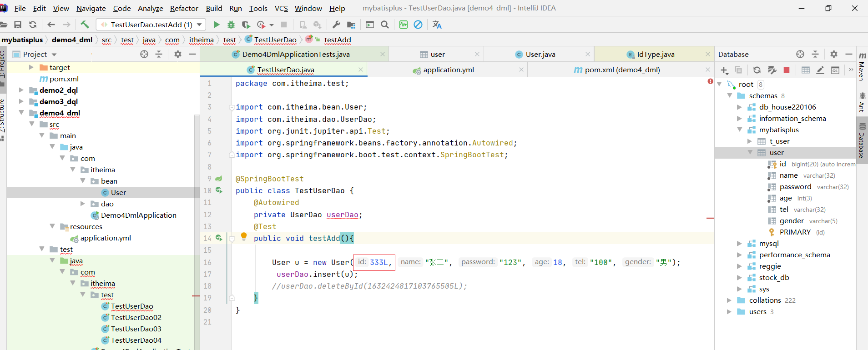Open the Project view selector dropdown
This screenshot has height=350, width=868.
tap(54, 55)
